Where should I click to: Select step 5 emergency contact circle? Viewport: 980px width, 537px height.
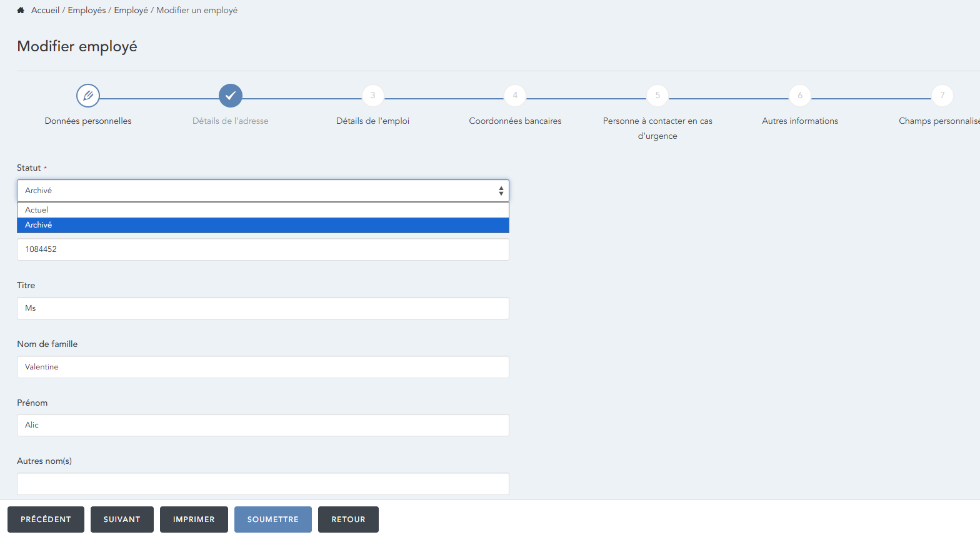(x=657, y=96)
